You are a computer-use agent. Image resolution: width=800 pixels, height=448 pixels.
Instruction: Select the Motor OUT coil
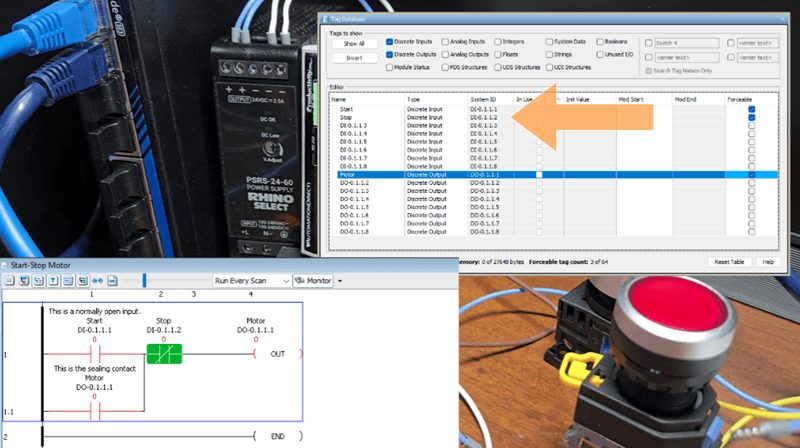278,354
